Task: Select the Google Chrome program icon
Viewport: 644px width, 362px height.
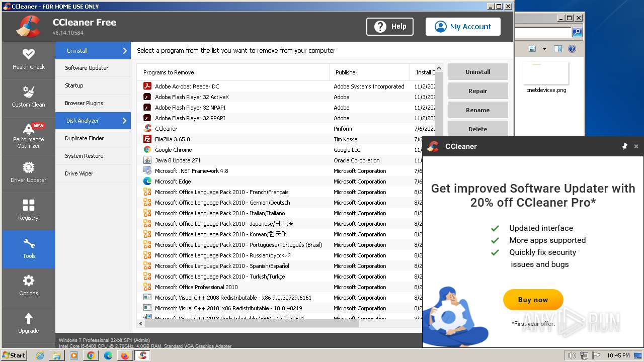Action: [147, 149]
